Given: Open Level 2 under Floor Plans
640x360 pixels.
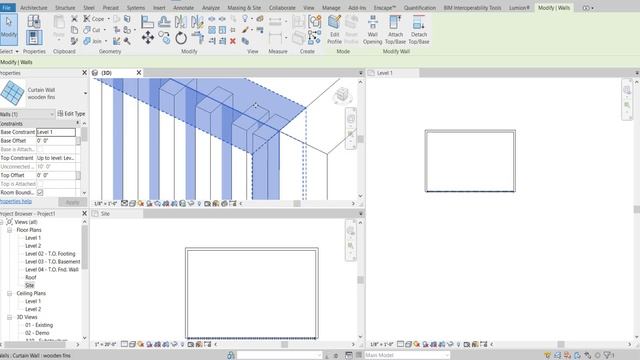Looking at the screenshot, I should (33, 246).
